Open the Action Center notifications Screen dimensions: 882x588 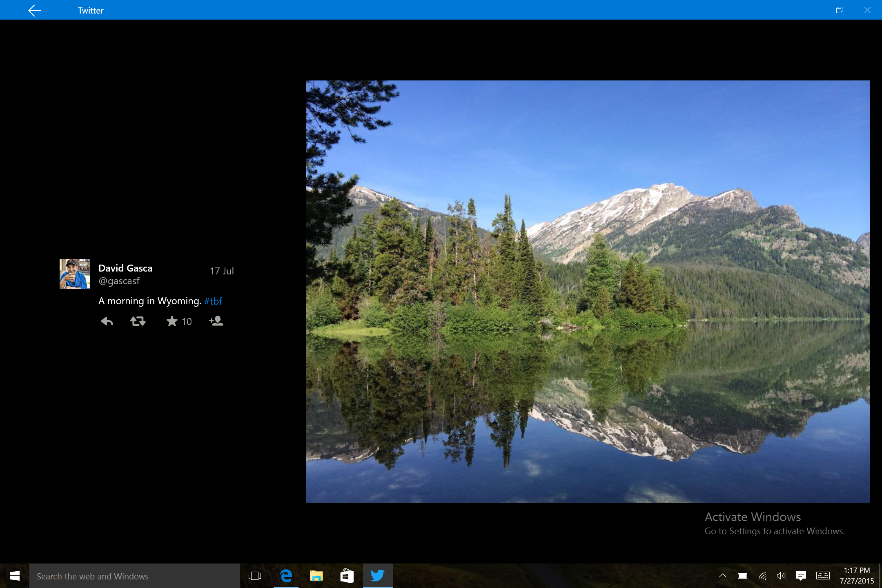point(801,576)
